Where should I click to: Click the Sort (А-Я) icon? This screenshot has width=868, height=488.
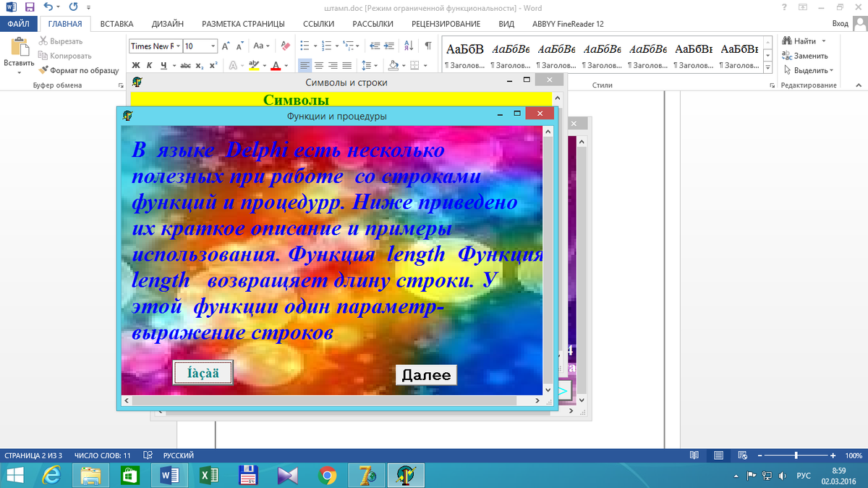[409, 46]
